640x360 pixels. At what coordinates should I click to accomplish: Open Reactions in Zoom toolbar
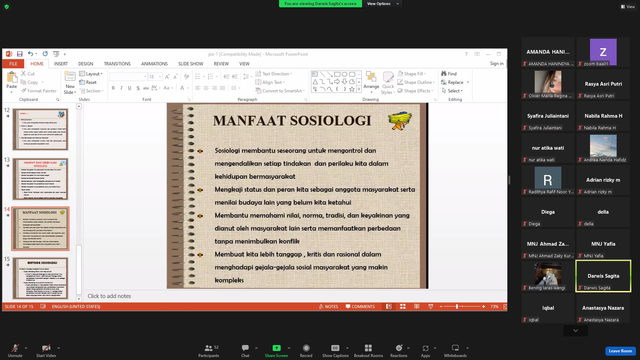coord(399,350)
